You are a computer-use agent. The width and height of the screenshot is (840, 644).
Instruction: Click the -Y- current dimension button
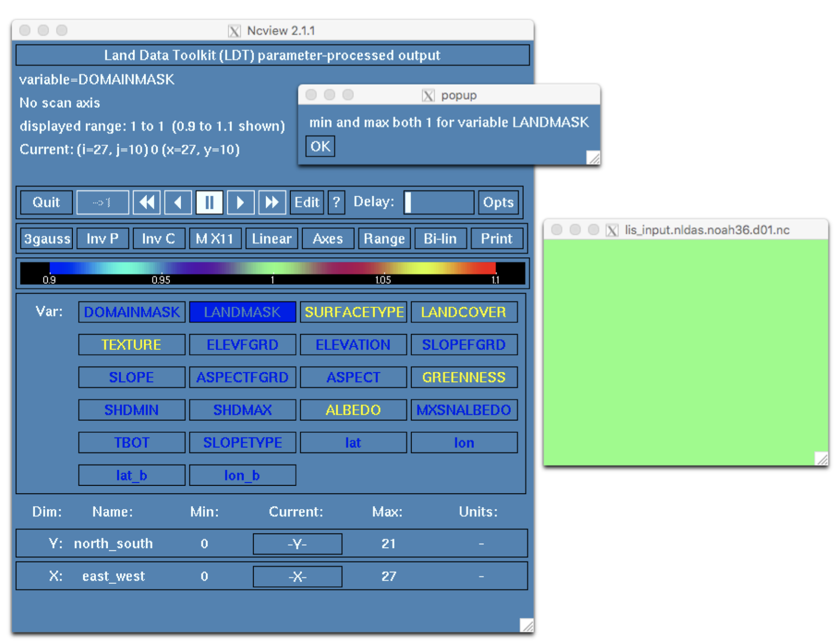coord(297,544)
